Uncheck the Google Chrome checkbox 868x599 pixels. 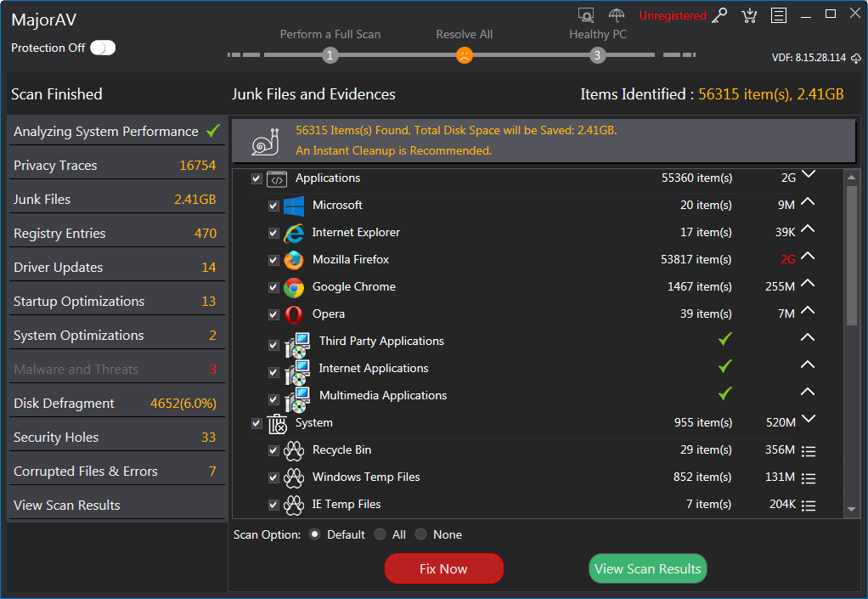(273, 287)
